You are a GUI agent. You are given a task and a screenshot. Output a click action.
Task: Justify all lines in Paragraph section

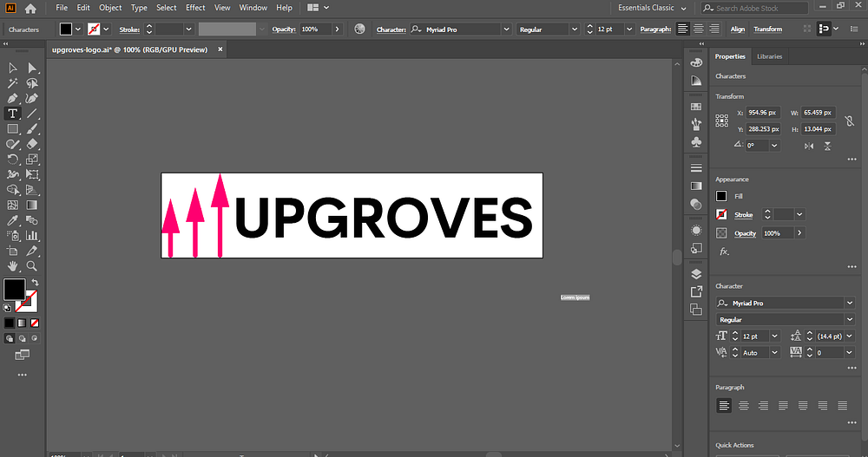843,406
